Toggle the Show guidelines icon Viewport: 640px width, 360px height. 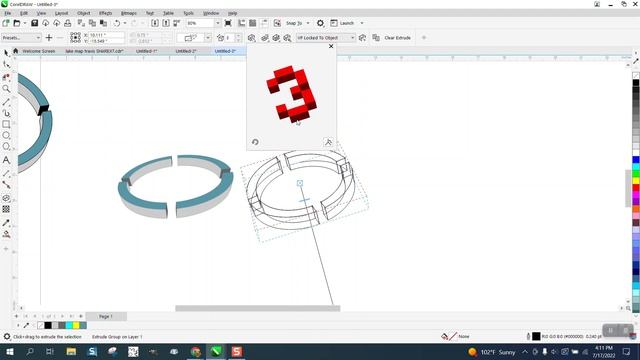(x=264, y=23)
